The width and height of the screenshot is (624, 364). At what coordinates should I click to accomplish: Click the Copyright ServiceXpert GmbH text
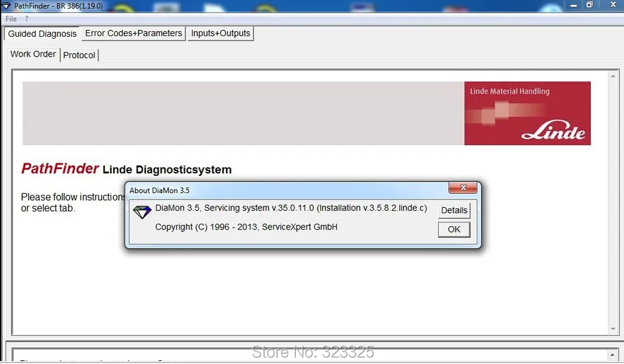[246, 227]
